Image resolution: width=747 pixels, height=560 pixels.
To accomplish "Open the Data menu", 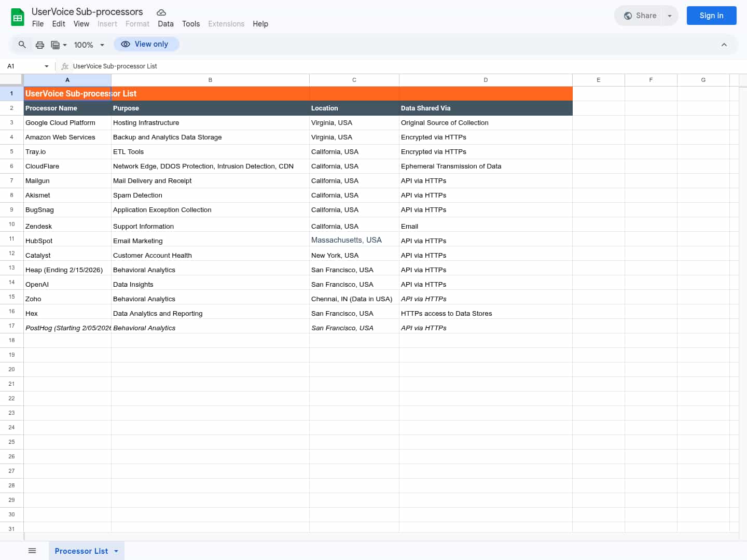I will (x=165, y=24).
